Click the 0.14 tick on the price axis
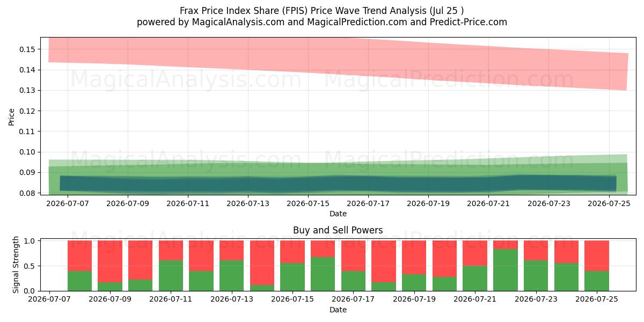 [x=27, y=70]
